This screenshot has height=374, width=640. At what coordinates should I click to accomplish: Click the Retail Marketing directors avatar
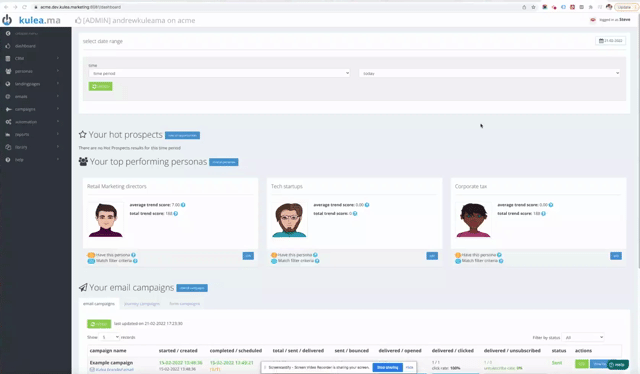click(x=105, y=220)
